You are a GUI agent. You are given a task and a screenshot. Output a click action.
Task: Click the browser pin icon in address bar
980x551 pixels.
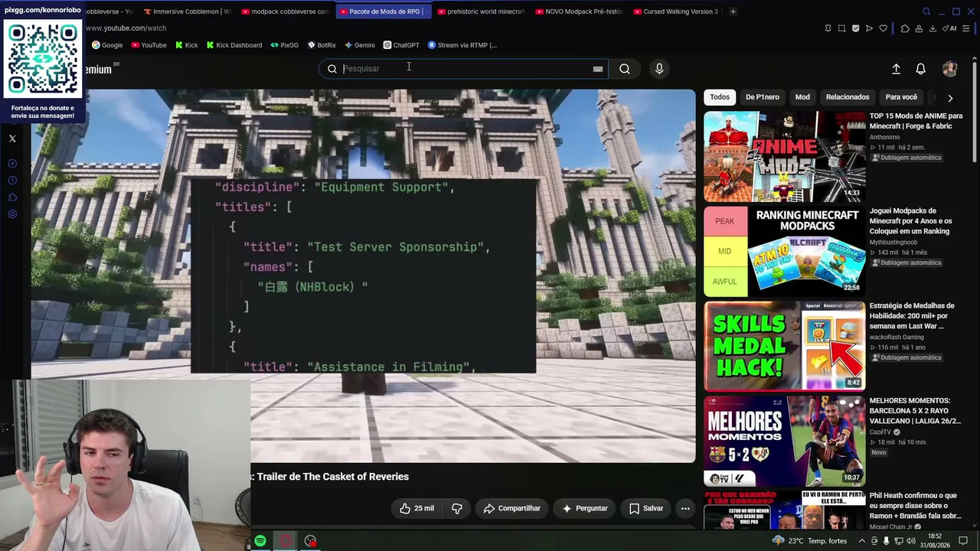coord(828,28)
